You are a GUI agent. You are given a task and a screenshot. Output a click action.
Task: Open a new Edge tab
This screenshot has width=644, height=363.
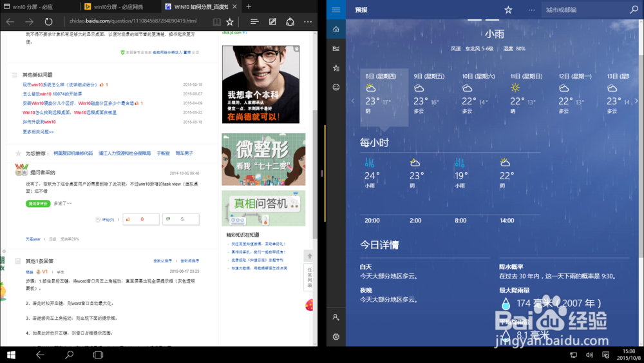pos(249,6)
